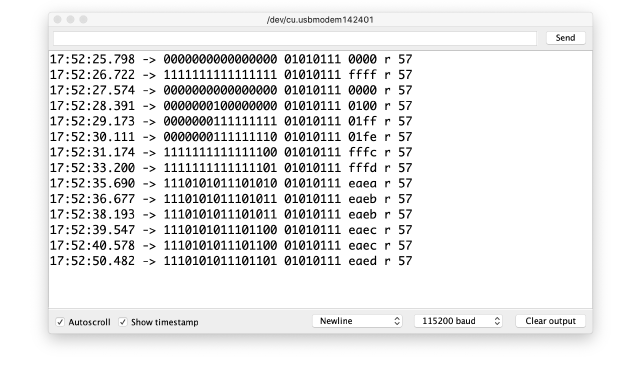Click the Clear output button

pyautogui.click(x=550, y=321)
